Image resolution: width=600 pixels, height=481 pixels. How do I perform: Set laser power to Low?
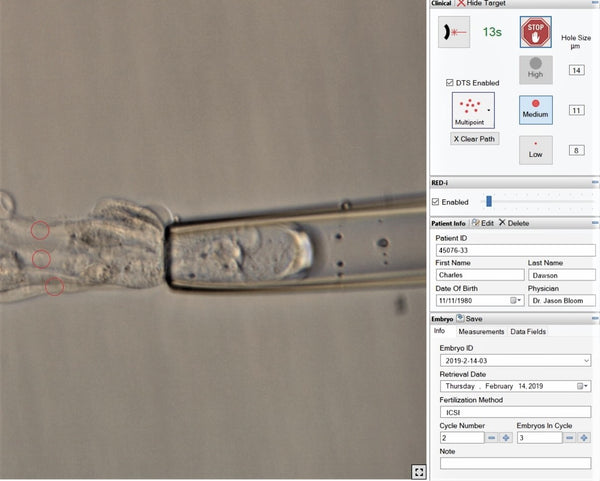536,150
